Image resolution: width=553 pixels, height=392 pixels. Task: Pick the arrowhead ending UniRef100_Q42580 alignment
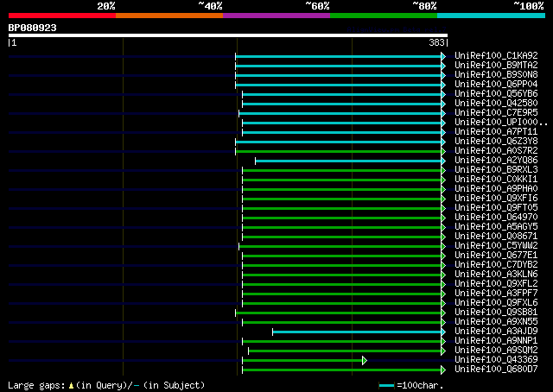pos(443,104)
